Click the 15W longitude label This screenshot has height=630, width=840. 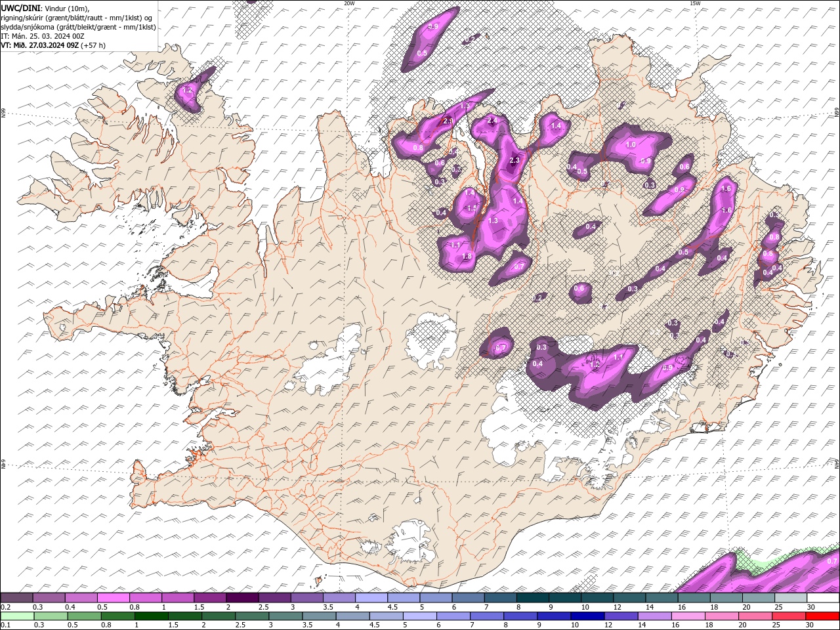pyautogui.click(x=694, y=3)
